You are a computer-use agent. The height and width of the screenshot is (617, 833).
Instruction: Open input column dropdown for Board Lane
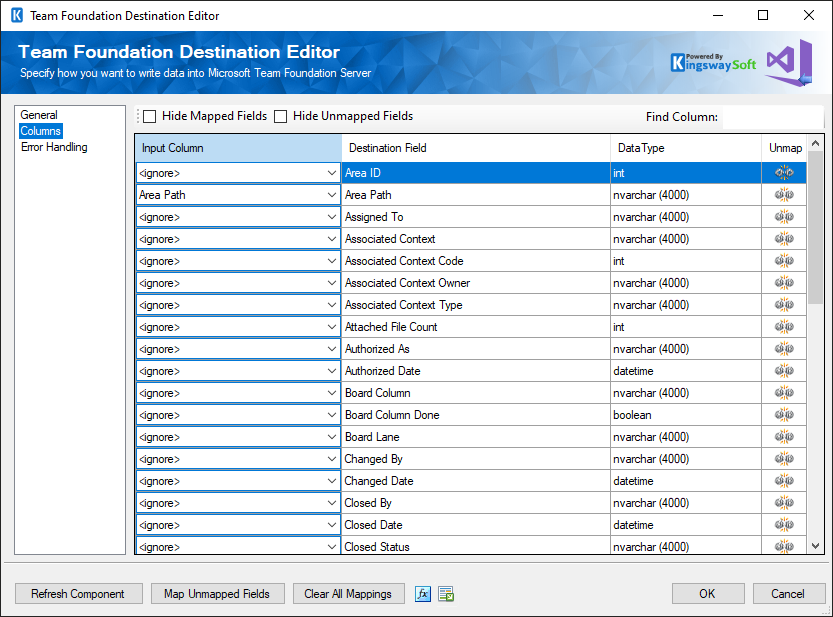point(332,437)
